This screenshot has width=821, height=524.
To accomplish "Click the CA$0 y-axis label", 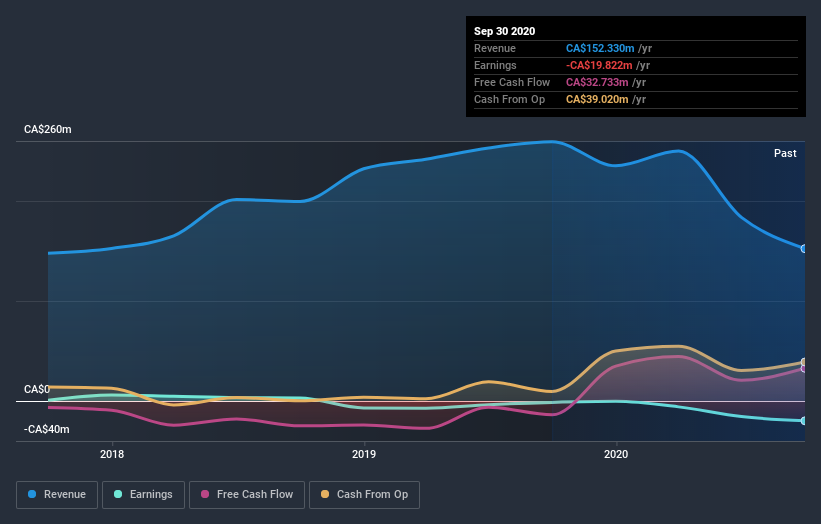I will pos(37,389).
